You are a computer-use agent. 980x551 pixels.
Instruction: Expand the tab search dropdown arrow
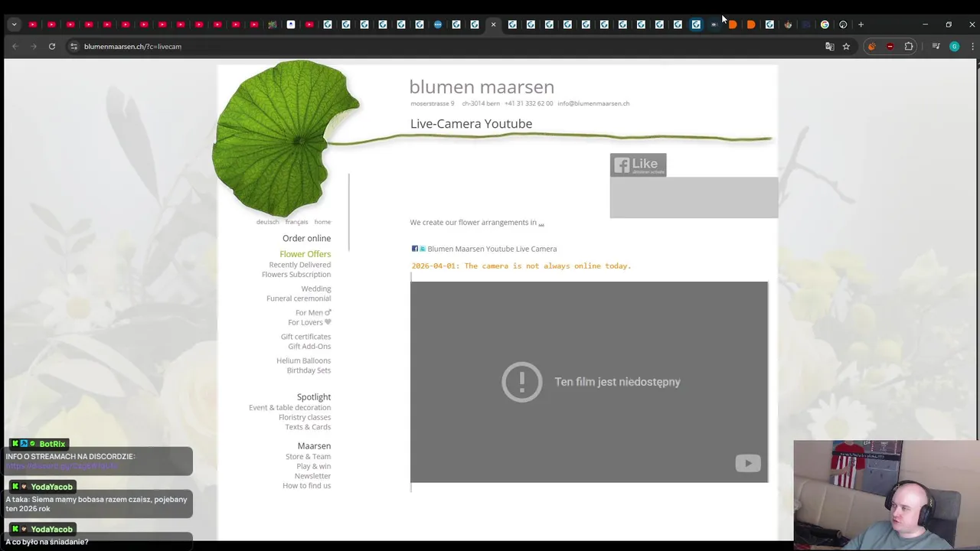click(x=14, y=24)
